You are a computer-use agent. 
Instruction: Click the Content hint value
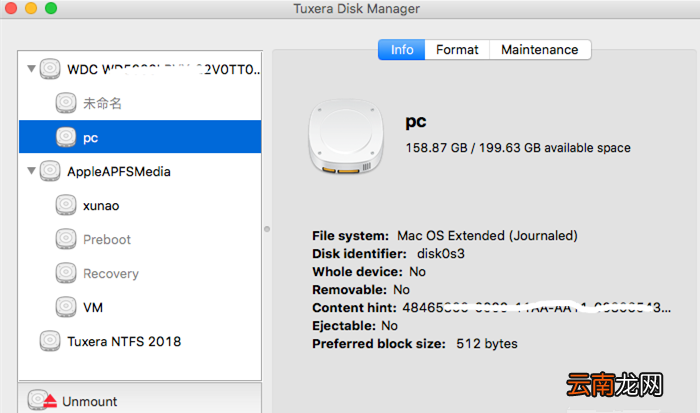click(537, 308)
